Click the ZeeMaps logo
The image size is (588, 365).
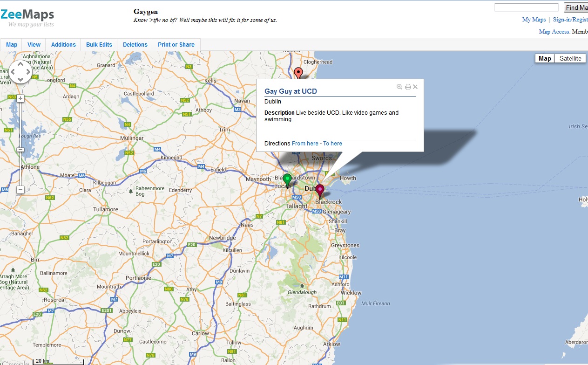27,18
